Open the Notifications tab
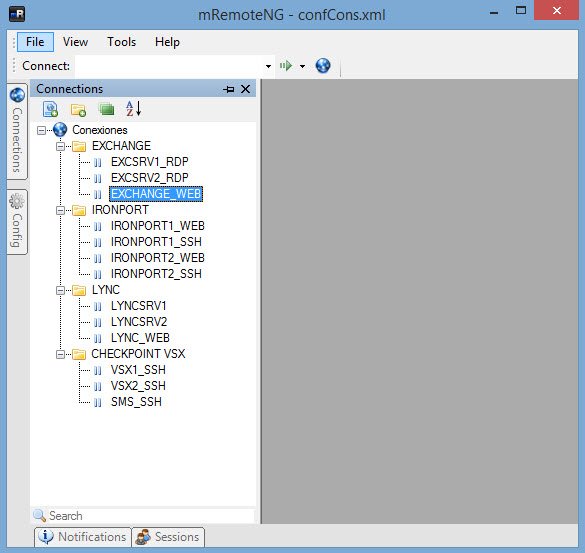Image resolution: width=585 pixels, height=553 pixels. click(83, 537)
